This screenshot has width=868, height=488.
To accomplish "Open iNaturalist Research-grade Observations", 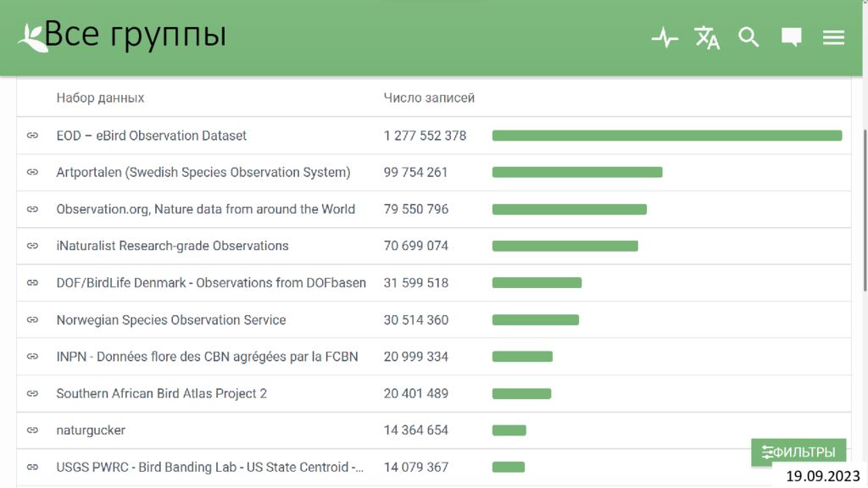I will click(172, 246).
